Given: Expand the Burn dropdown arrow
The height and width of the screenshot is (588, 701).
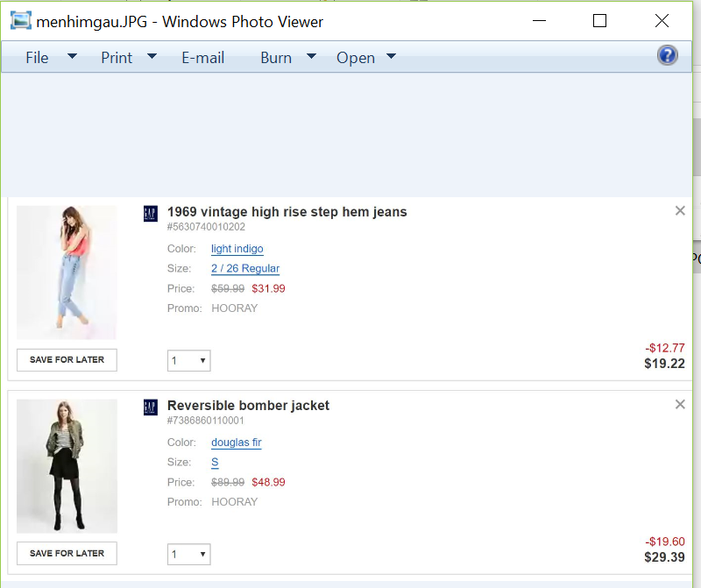Looking at the screenshot, I should pos(312,56).
